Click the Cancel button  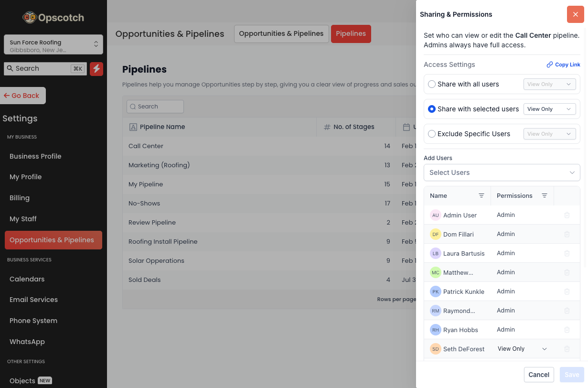point(539,375)
